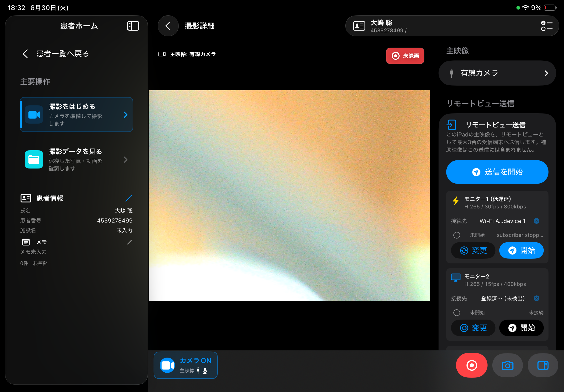Edit patient info with the pencil icon
Screen dimensions: 564x392
tap(129, 198)
